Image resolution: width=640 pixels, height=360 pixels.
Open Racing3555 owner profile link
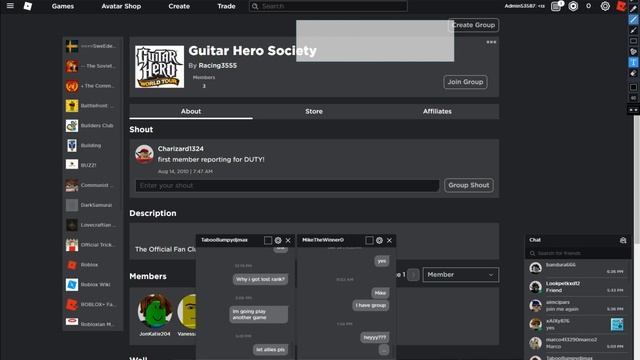(218, 65)
